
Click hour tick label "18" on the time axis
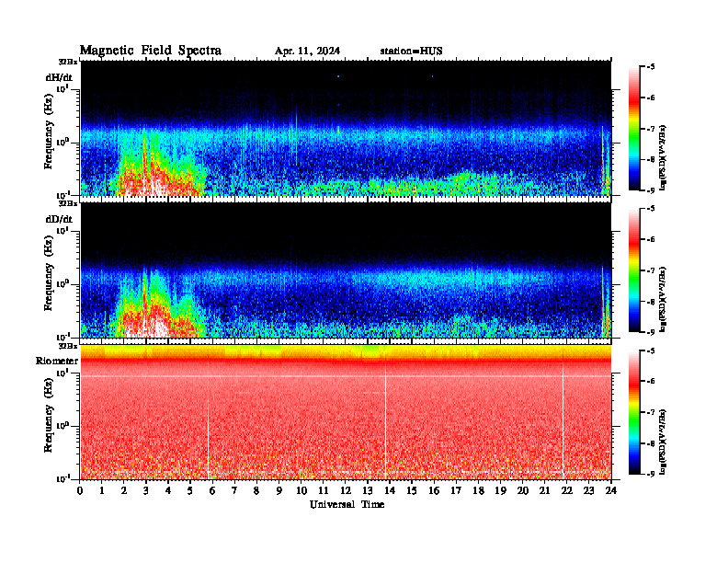coord(478,490)
